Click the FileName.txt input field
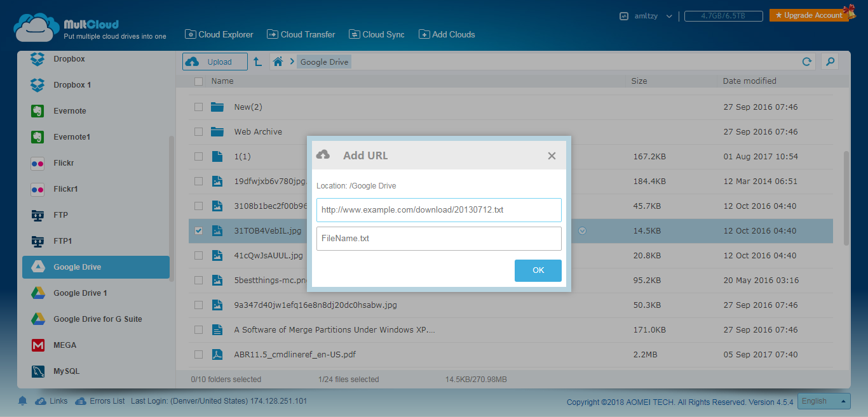Viewport: 868px width, 417px height. point(439,239)
